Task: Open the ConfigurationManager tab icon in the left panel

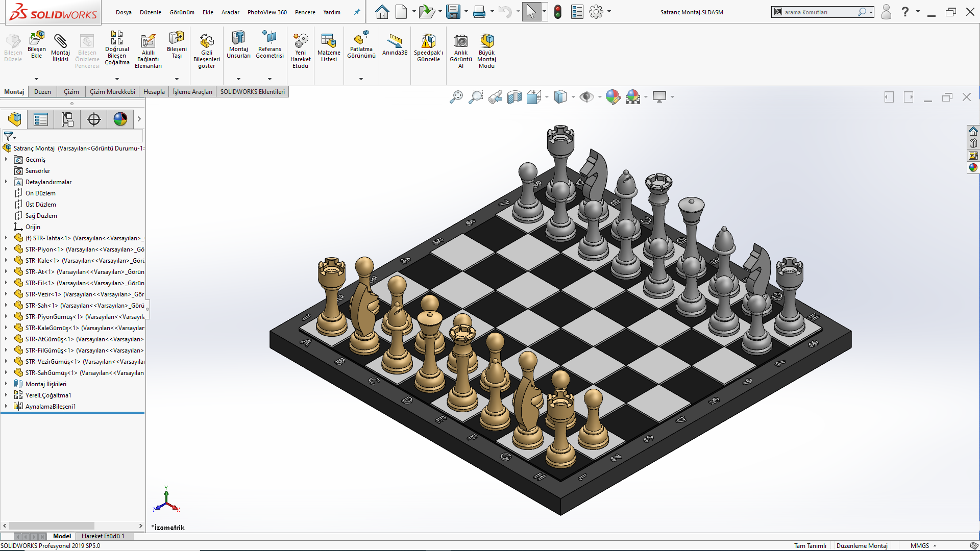Action: coord(67,119)
